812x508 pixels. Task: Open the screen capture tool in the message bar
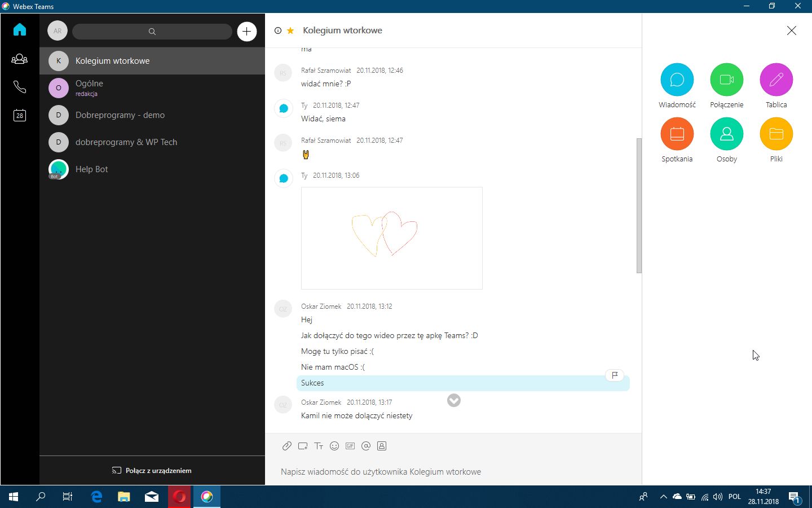pos(303,446)
